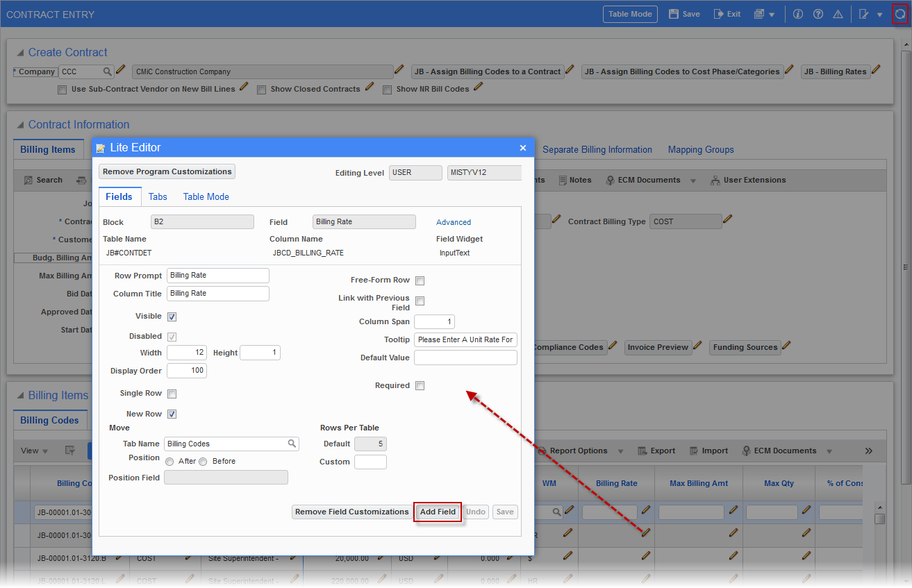This screenshot has height=588, width=912.
Task: Click the Advanced link
Action: (453, 222)
